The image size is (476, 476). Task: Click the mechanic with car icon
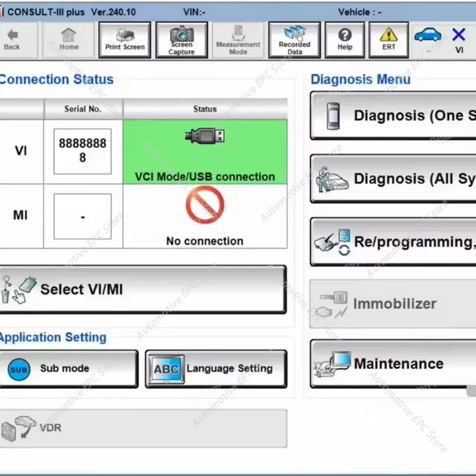[x=332, y=179]
